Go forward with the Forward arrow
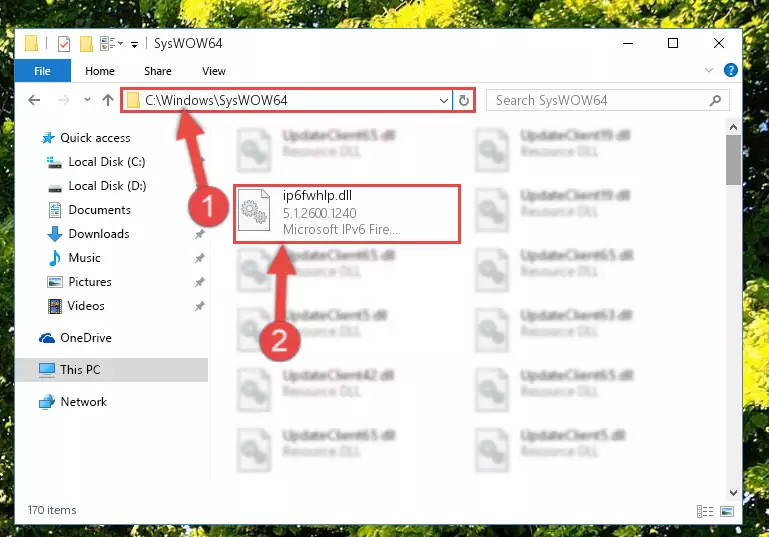The height and width of the screenshot is (537, 769). [x=64, y=100]
